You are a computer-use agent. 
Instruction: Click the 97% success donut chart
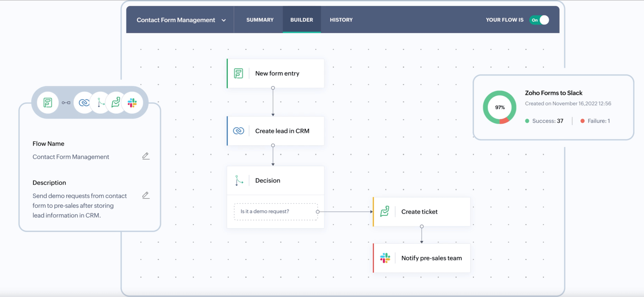pyautogui.click(x=500, y=107)
